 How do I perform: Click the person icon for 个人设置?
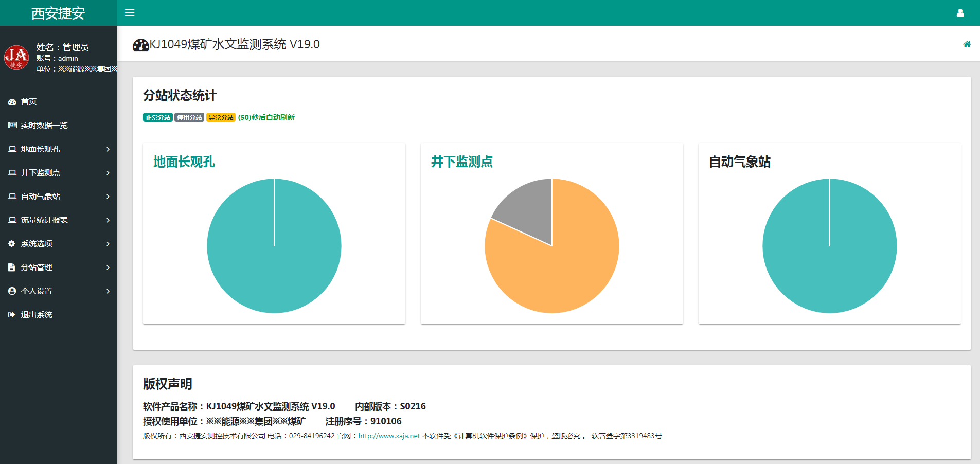(12, 291)
